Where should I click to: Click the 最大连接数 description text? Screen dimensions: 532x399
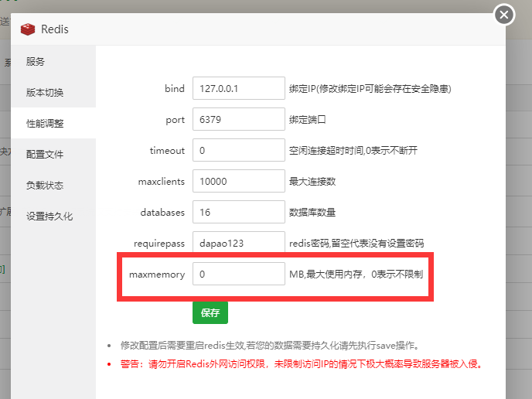click(312, 181)
